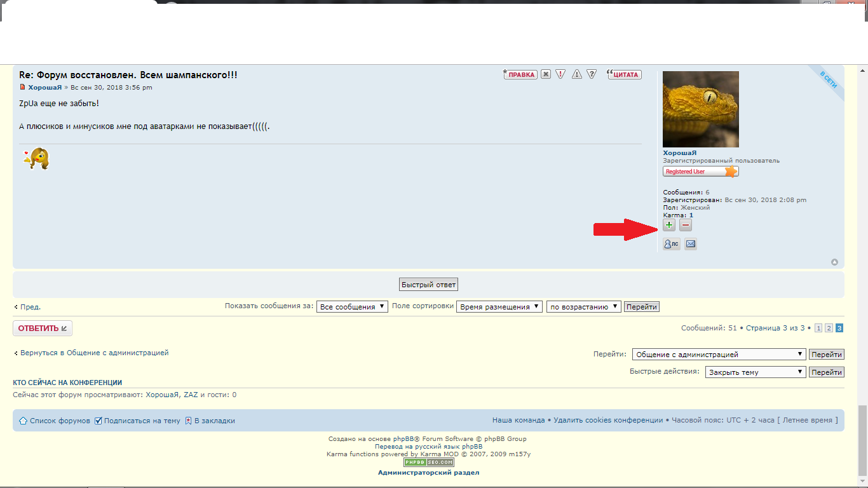This screenshot has height=488, width=868.
Task: Click the warning triangle icon on post
Action: pyautogui.click(x=577, y=74)
